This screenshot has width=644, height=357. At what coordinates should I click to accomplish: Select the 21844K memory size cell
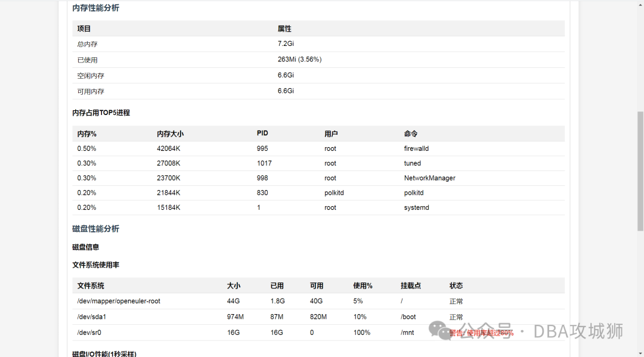coord(168,193)
